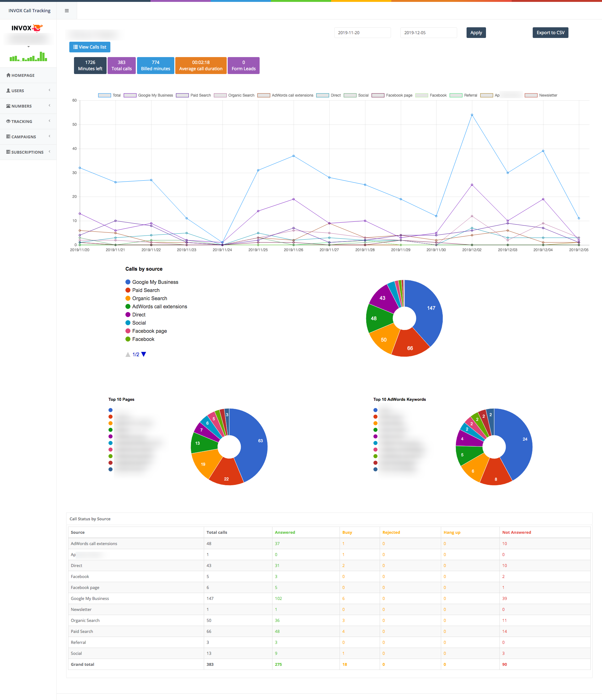Toggle the hamburger sidebar menu

coord(66,11)
